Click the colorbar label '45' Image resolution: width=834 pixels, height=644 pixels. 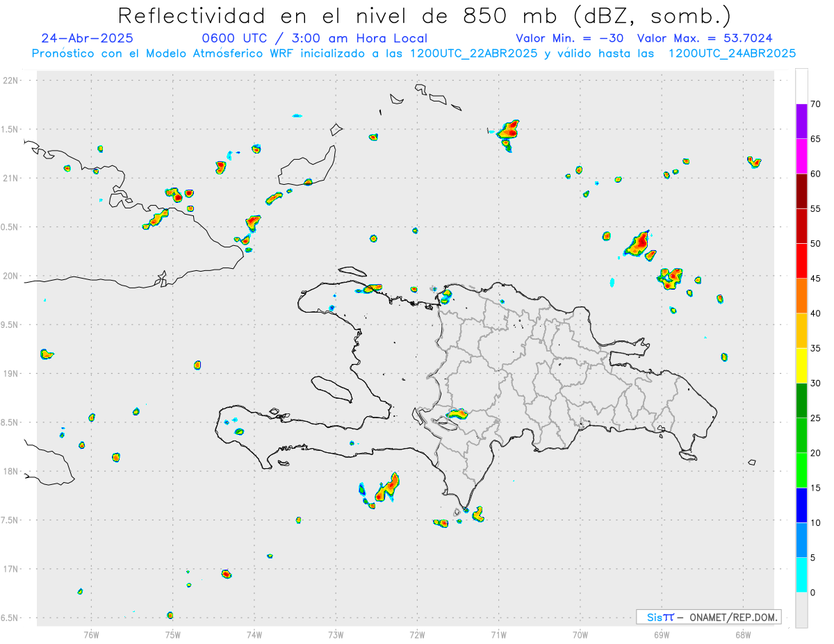pos(815,279)
